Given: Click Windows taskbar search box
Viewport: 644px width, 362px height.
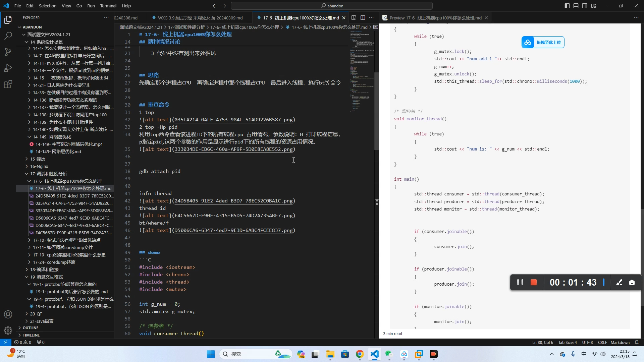Looking at the screenshot, I should point(255,354).
